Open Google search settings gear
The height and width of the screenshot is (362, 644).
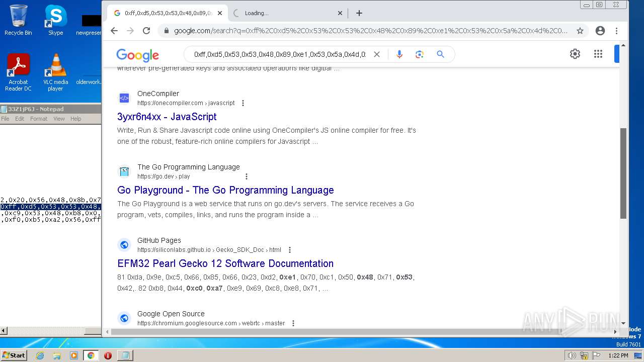click(575, 54)
